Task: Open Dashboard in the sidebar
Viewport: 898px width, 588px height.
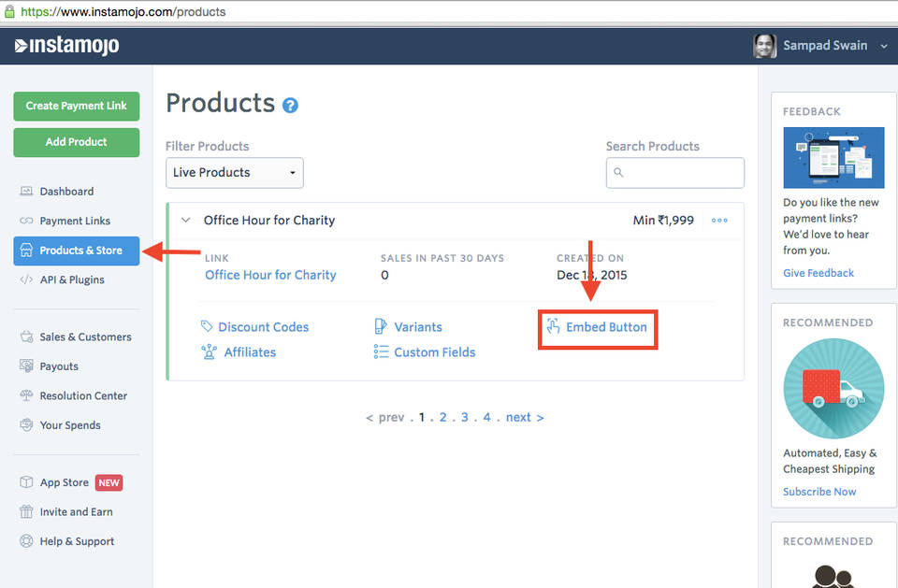Action: 66,192
